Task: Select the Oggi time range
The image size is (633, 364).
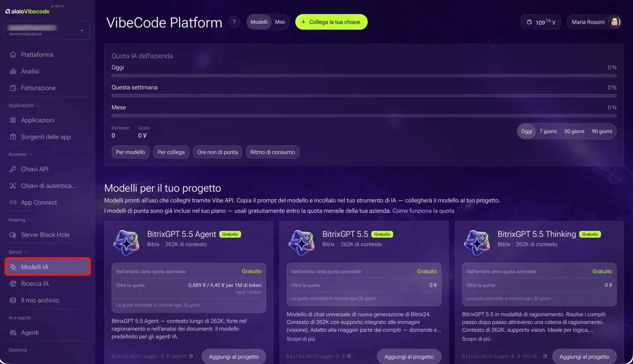Action: tap(527, 132)
